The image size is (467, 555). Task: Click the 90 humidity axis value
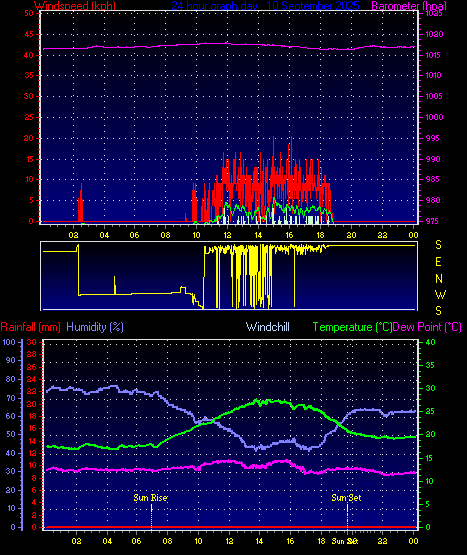click(x=11, y=360)
